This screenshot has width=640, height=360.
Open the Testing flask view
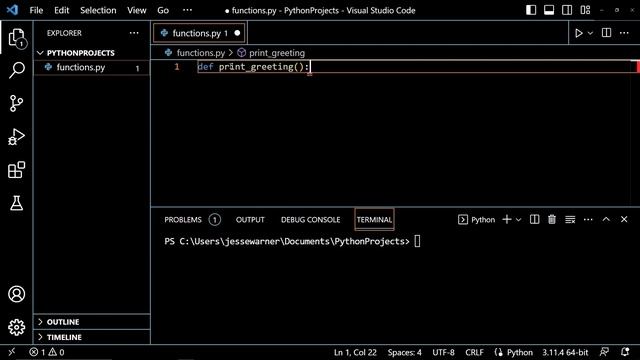pyautogui.click(x=16, y=203)
